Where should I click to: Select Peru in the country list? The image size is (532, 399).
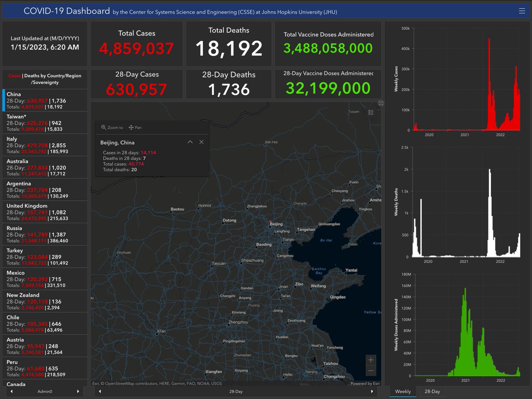[45, 367]
